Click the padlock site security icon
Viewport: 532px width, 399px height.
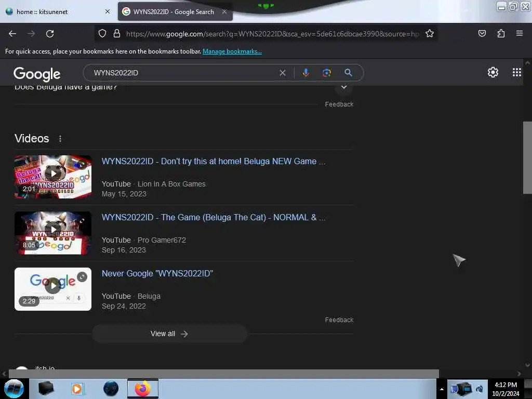point(117,34)
